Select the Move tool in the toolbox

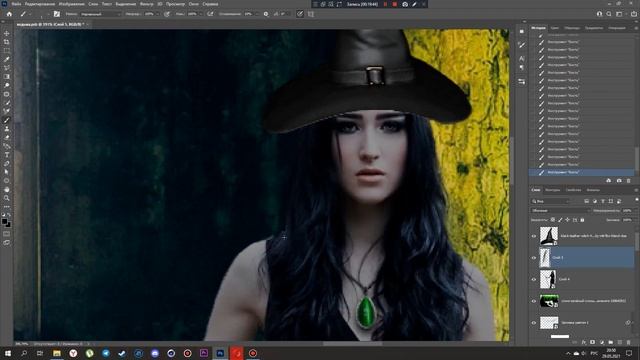(7, 33)
